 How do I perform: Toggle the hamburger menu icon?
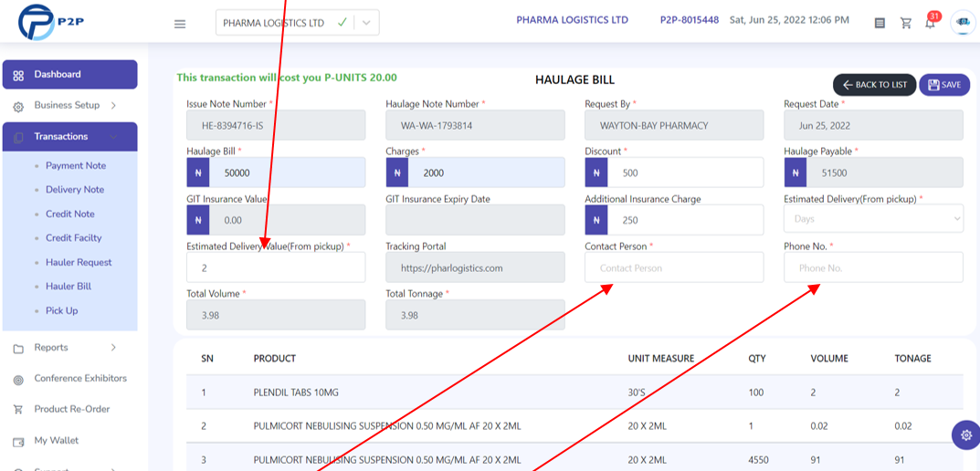coord(180,24)
